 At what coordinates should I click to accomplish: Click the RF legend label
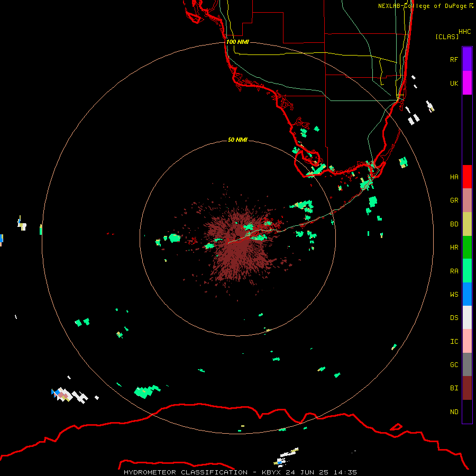click(454, 59)
